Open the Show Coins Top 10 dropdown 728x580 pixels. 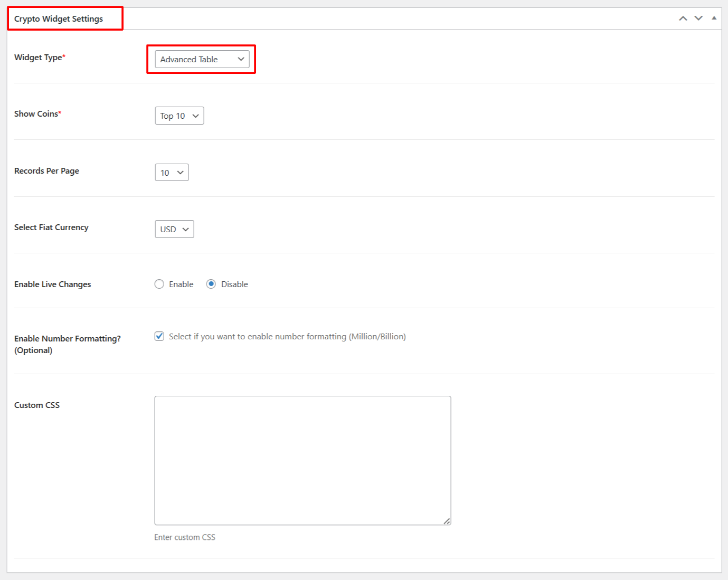pos(179,116)
